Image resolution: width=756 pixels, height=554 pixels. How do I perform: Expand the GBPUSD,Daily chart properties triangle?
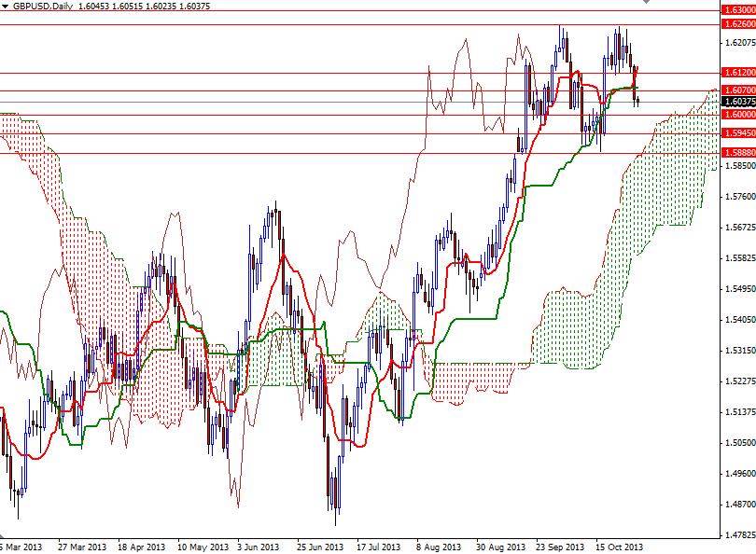click(7, 7)
